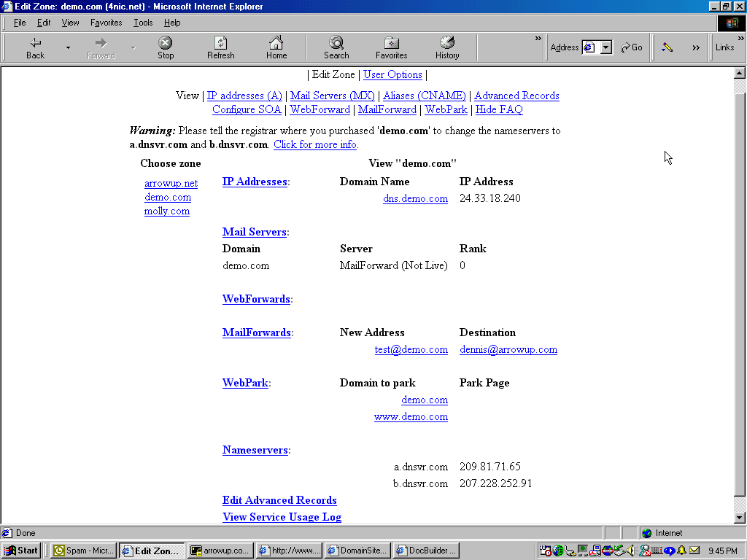Click the Windows logo throbber icon
The image size is (747, 560).
(x=731, y=23)
